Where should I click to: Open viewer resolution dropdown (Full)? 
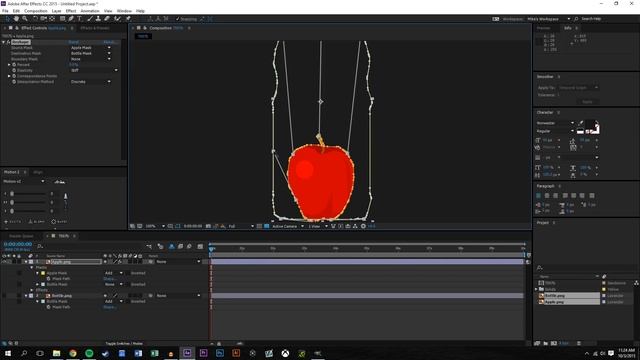point(240,226)
